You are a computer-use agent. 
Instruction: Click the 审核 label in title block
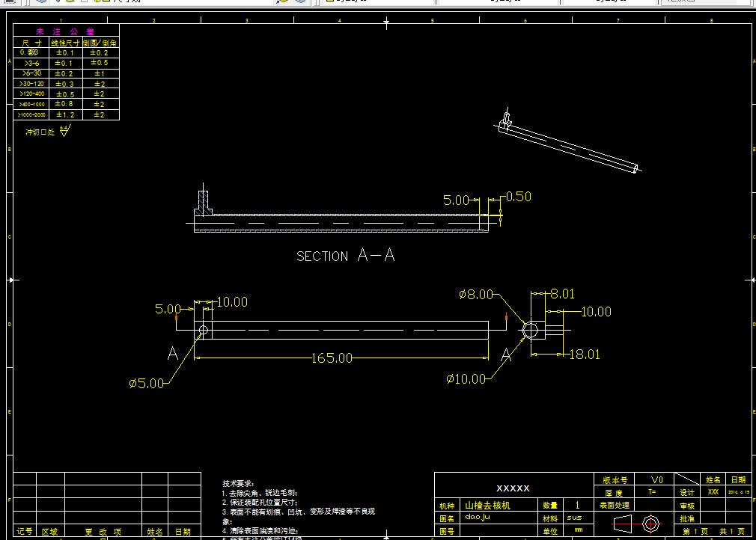click(x=687, y=506)
